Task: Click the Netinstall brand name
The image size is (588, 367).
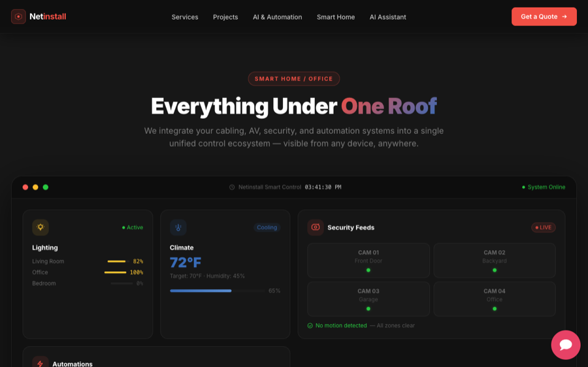Action: click(x=48, y=16)
